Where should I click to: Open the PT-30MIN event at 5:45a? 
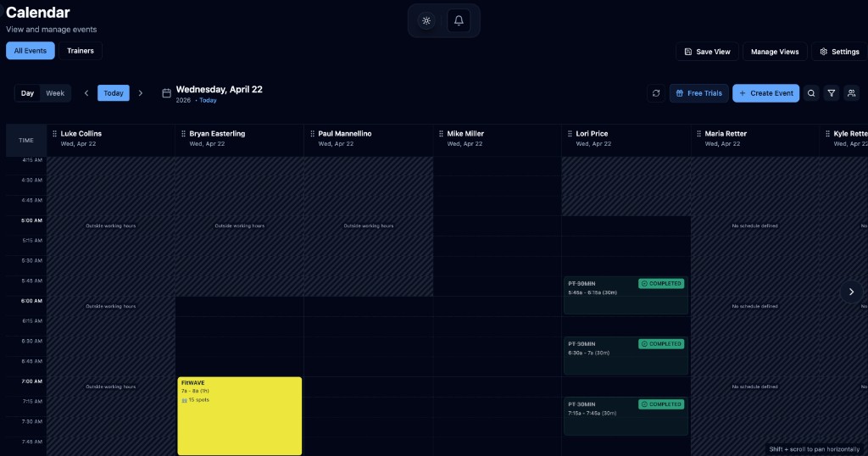pos(626,296)
